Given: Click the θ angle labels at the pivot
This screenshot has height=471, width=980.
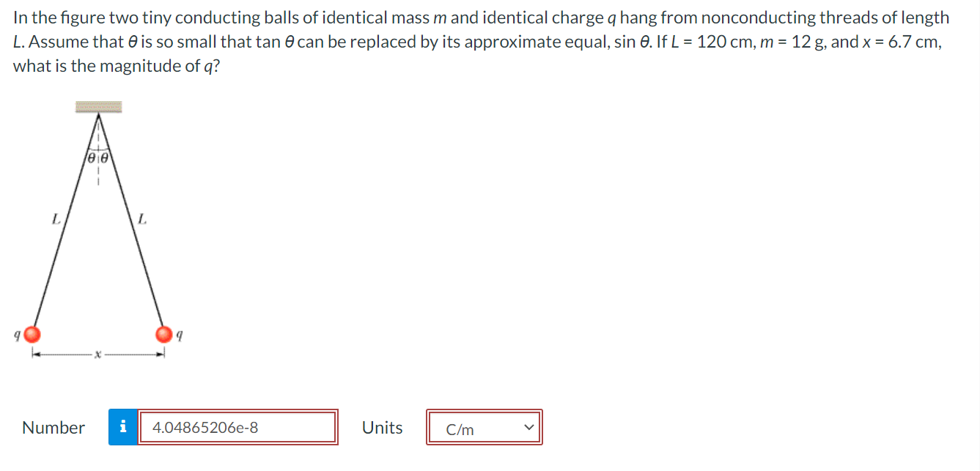Looking at the screenshot, I should tap(96, 156).
